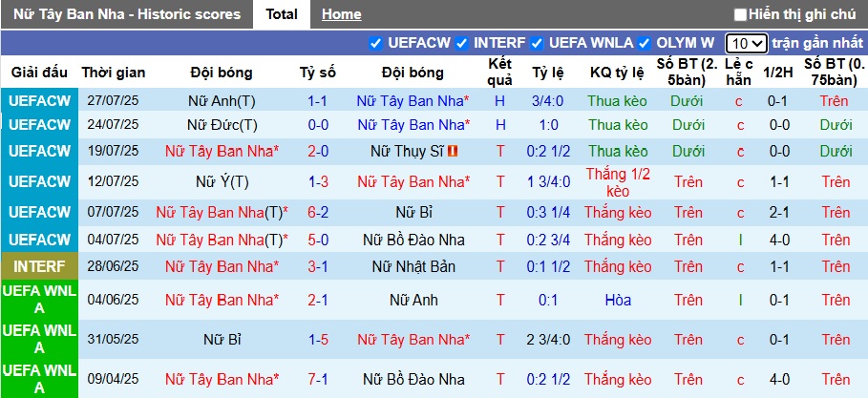The height and width of the screenshot is (398, 868).
Task: Uncheck the UEFACW league filter
Action: click(375, 43)
